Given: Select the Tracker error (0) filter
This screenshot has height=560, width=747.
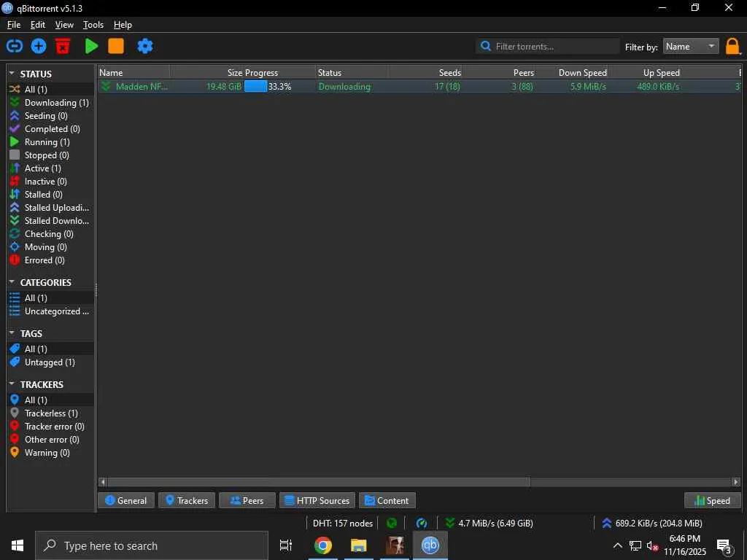Looking at the screenshot, I should click(x=50, y=427).
